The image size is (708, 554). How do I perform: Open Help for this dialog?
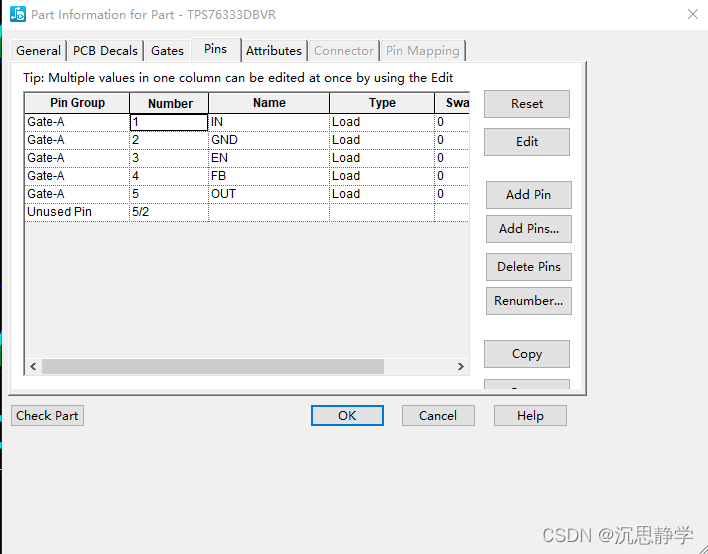[x=530, y=415]
